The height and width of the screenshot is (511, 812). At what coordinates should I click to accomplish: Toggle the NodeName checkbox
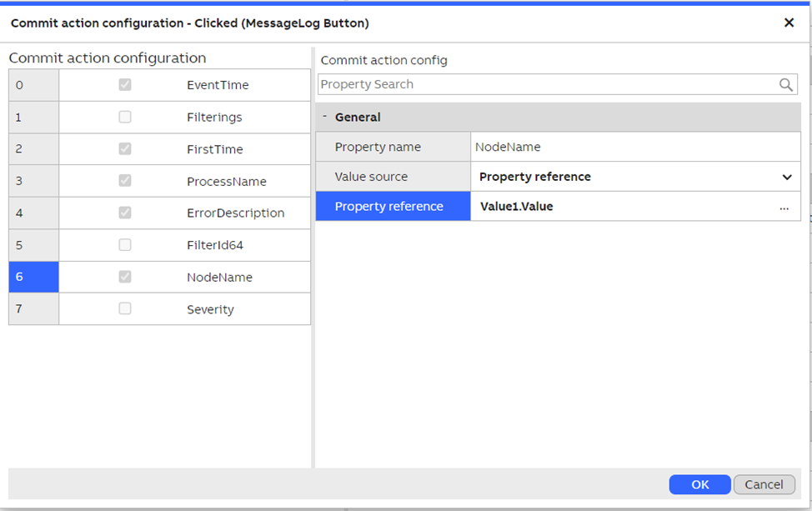point(125,277)
